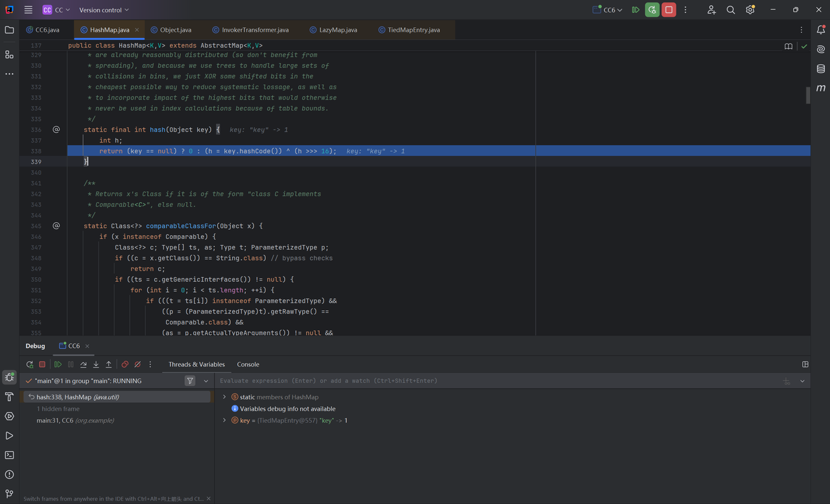
Task: Open Terminal tool window
Action: [x=9, y=455]
